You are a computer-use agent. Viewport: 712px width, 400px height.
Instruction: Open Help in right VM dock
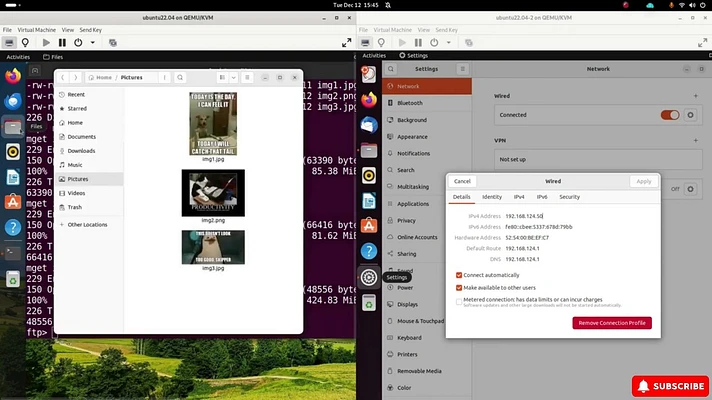click(369, 251)
